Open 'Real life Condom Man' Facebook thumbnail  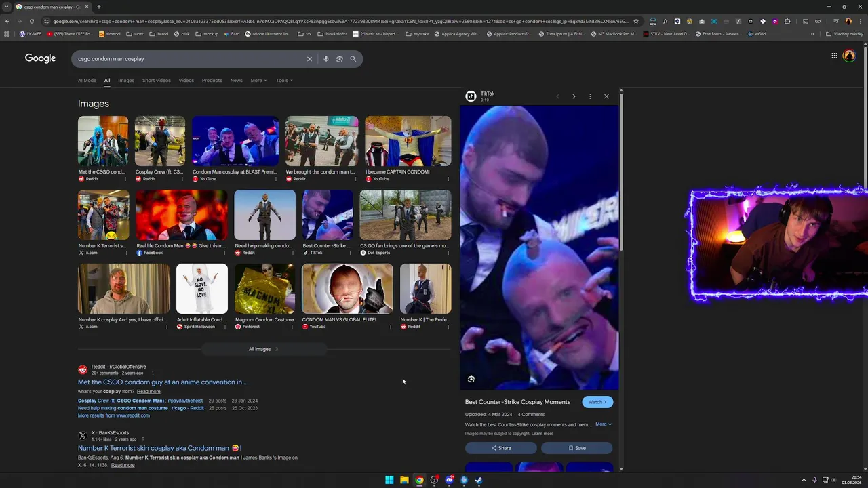point(182,215)
